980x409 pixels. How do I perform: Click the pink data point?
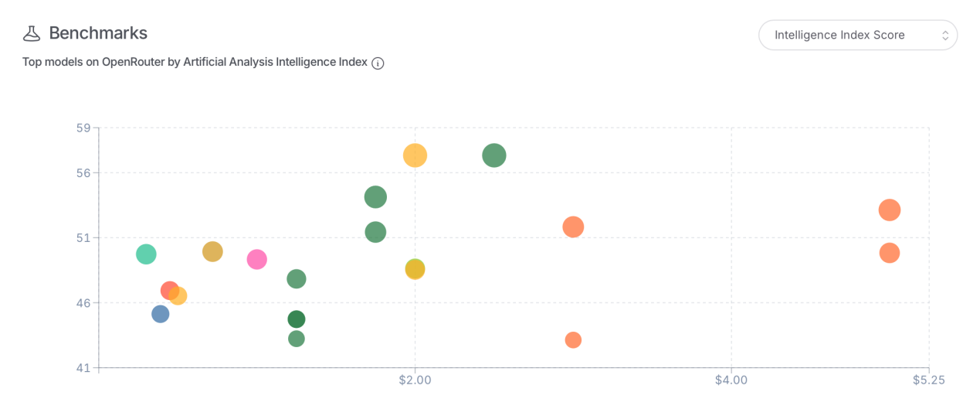[x=256, y=259]
